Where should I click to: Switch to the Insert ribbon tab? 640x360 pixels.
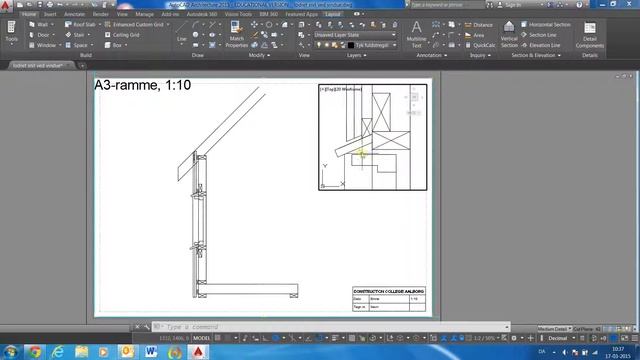50,14
